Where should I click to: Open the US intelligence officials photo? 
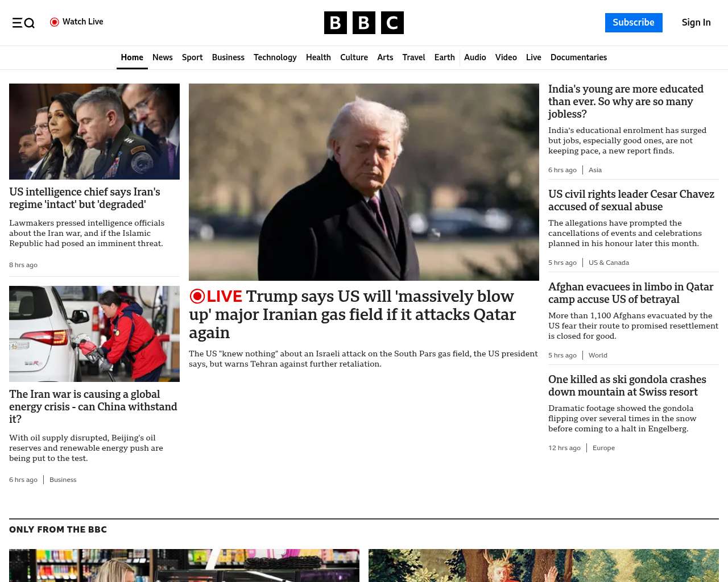pyautogui.click(x=94, y=131)
